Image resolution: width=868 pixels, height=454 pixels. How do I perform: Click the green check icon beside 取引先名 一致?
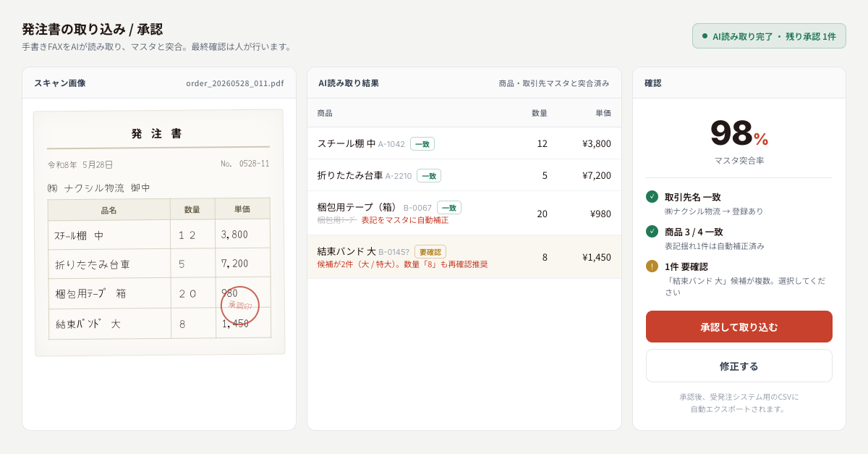click(x=652, y=196)
